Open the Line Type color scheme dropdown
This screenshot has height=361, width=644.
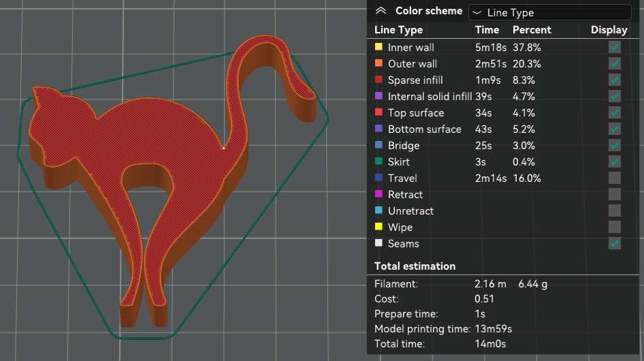pos(549,12)
